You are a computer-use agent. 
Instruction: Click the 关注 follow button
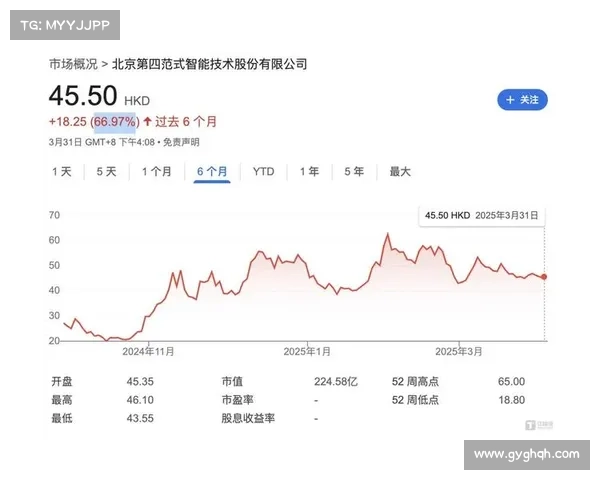pos(522,100)
